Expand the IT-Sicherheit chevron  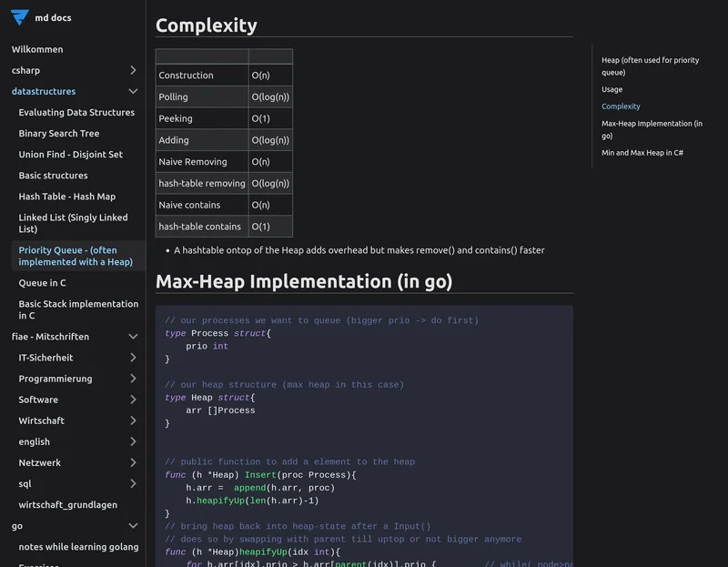tap(133, 358)
